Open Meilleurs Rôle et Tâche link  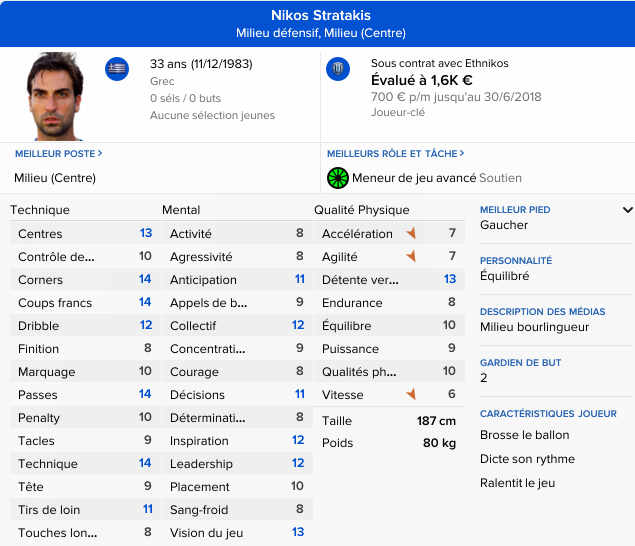pyautogui.click(x=394, y=154)
